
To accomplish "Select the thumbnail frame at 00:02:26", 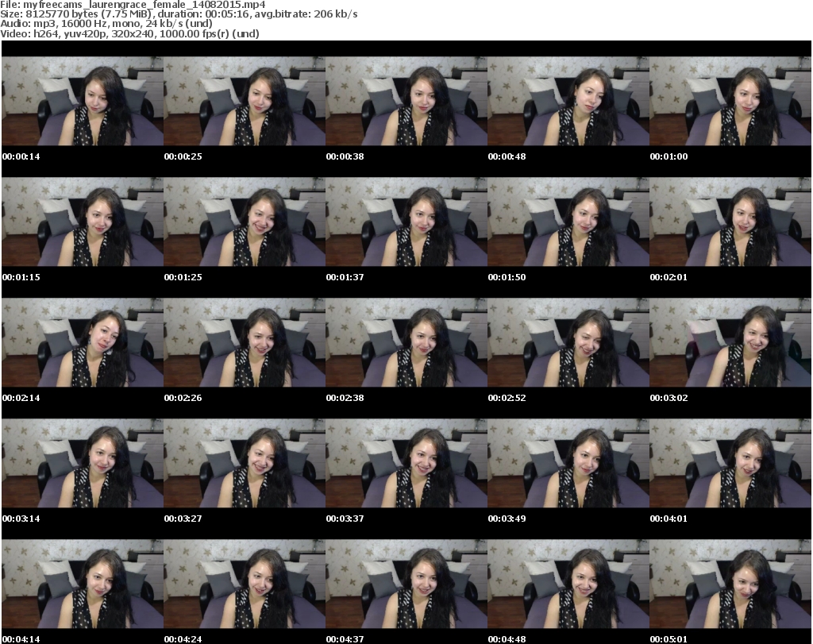I will pyautogui.click(x=245, y=343).
